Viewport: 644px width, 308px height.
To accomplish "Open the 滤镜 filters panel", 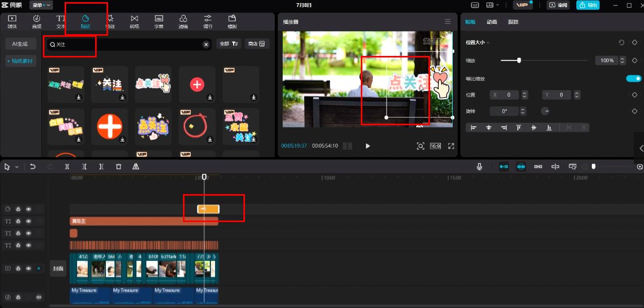I will pyautogui.click(x=183, y=21).
